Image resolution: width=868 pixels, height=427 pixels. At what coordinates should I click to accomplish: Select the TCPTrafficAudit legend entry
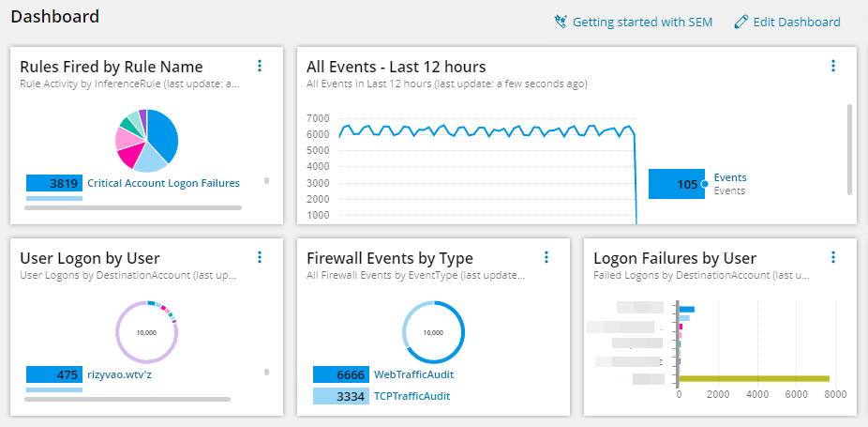tap(412, 397)
